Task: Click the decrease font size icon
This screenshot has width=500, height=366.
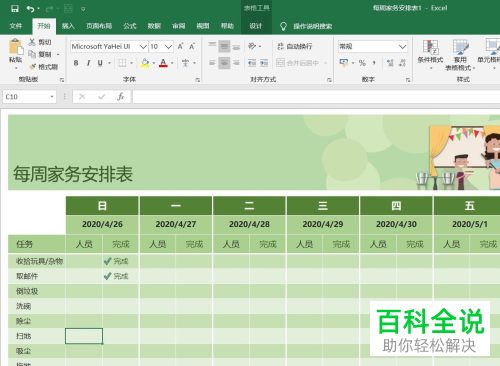Action: click(x=192, y=47)
